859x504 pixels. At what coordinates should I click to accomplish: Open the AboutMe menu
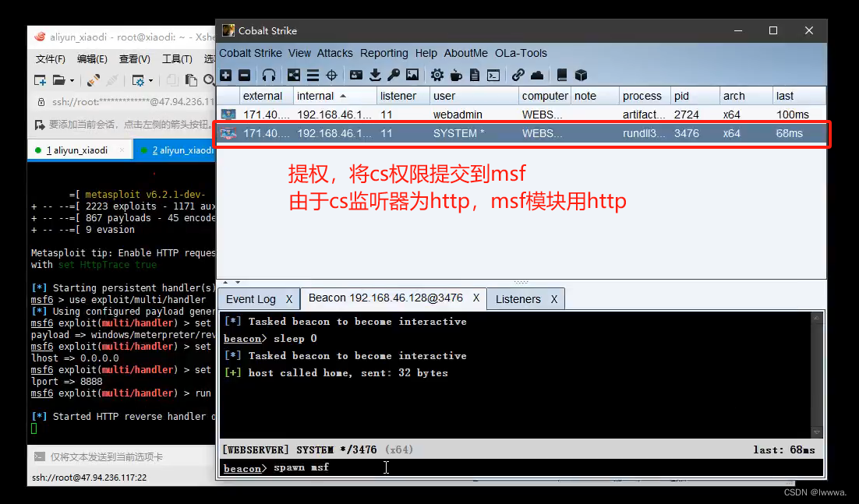click(465, 53)
